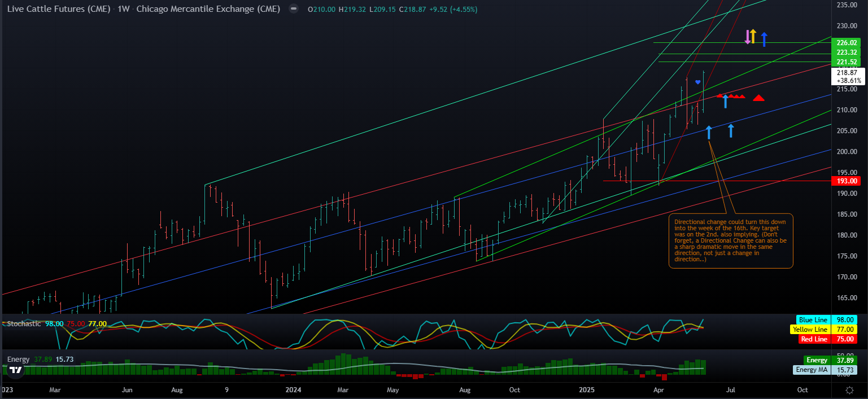Select the pink down arrow drawing
868x399 pixels.
click(748, 37)
